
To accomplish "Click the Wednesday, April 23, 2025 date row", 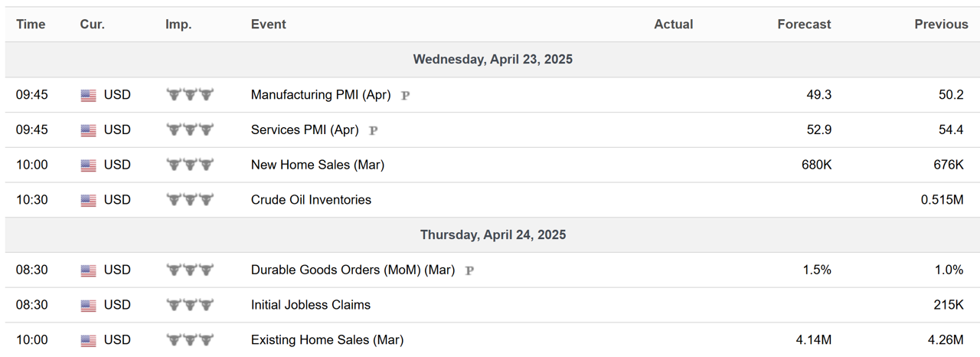I will pos(493,59).
